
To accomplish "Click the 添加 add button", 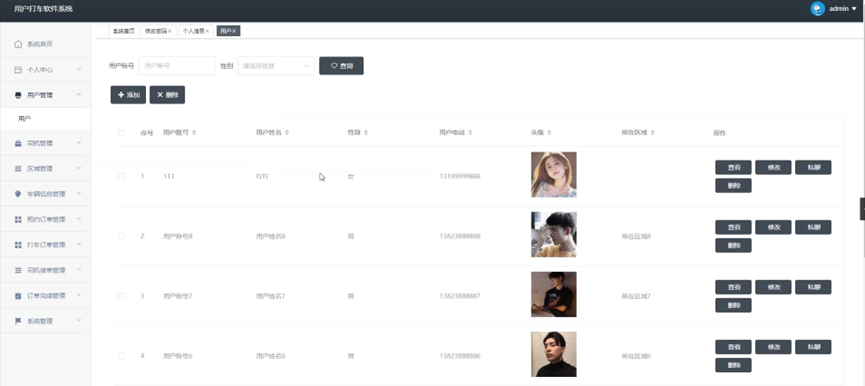I will pos(128,95).
